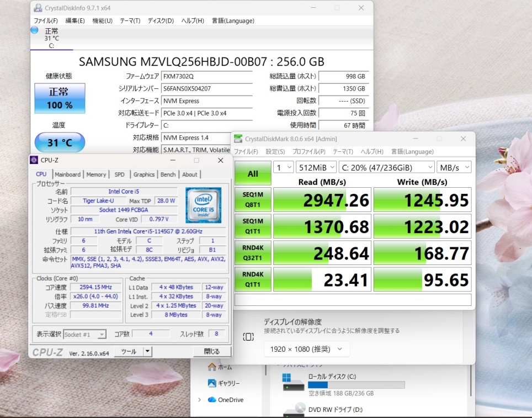Screen dimensions: 532x418
Task: Click the total host writes value 1350 GB
Action: [x=344, y=89]
